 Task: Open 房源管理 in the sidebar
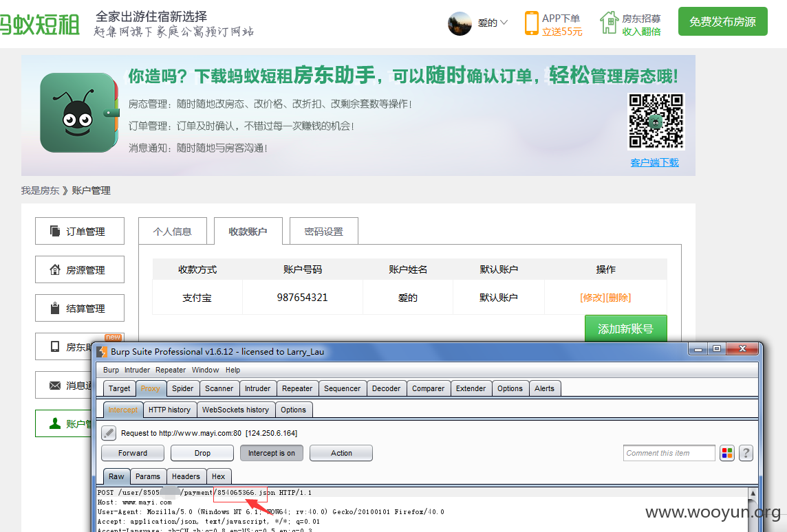80,269
